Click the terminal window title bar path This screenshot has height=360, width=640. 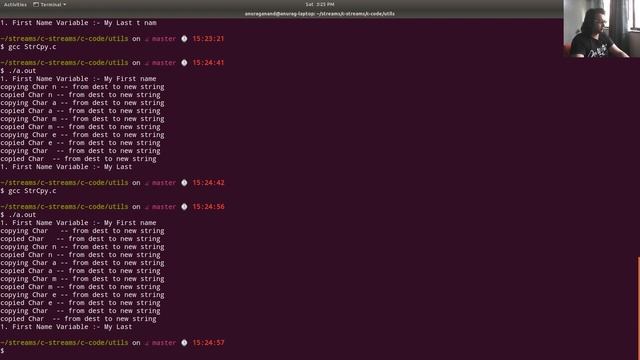tap(320, 13)
